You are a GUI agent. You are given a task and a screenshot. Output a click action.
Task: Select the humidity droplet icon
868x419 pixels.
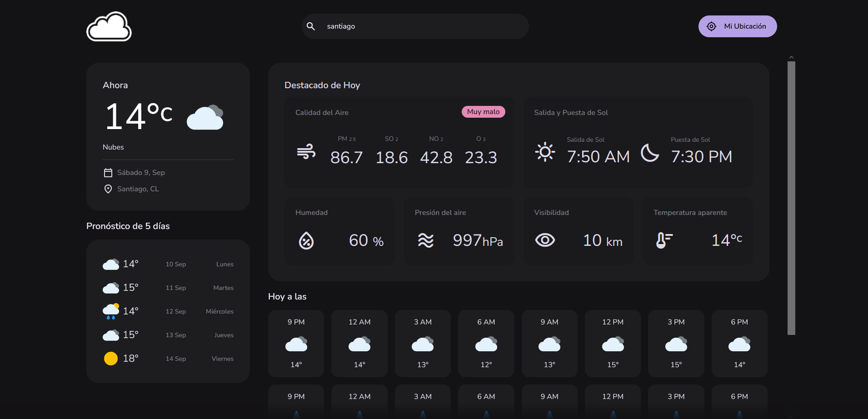point(307,240)
